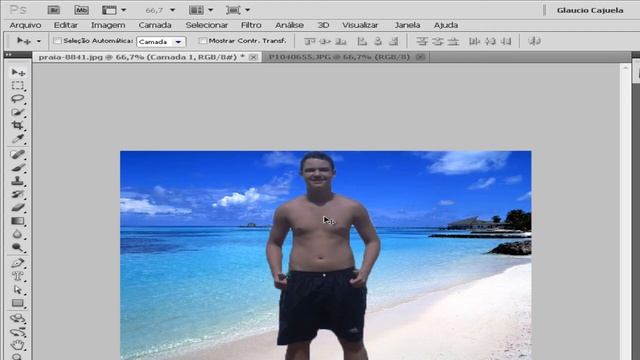640x360 pixels.
Task: Open the Análise menu
Action: coord(289,25)
